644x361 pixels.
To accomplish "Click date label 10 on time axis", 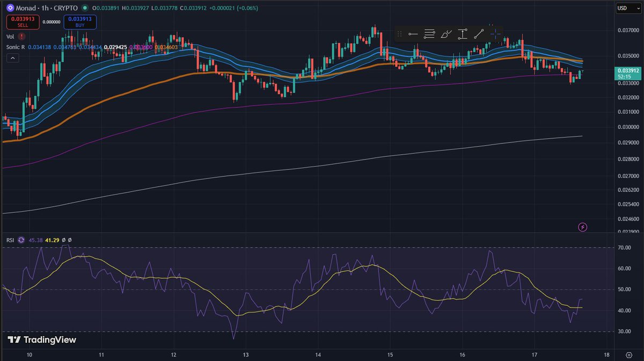I will pos(30,355).
